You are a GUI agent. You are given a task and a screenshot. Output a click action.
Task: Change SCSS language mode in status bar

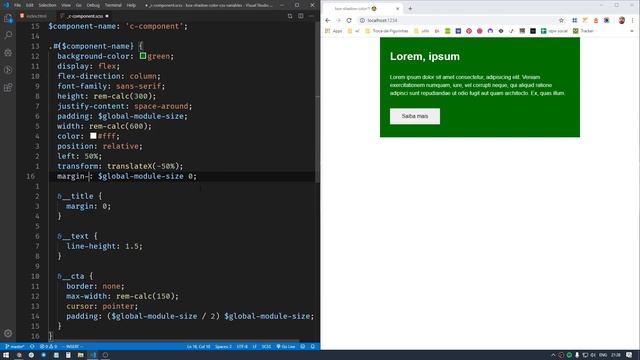tap(266, 347)
